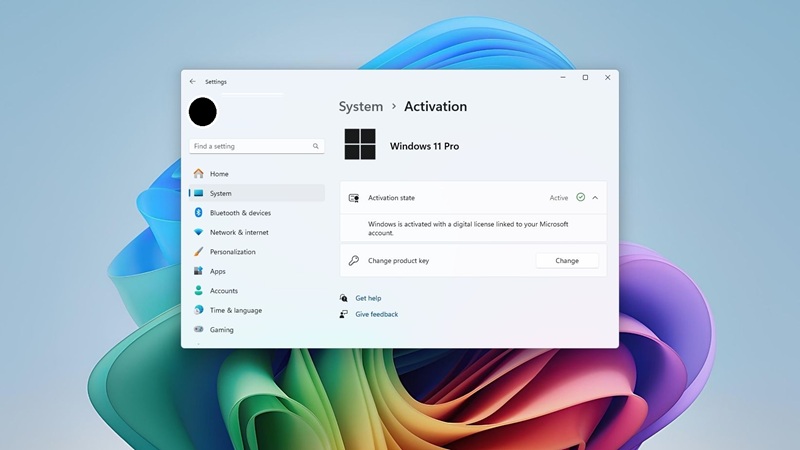Click the Give feedback icon
The height and width of the screenshot is (450, 800).
(x=343, y=314)
